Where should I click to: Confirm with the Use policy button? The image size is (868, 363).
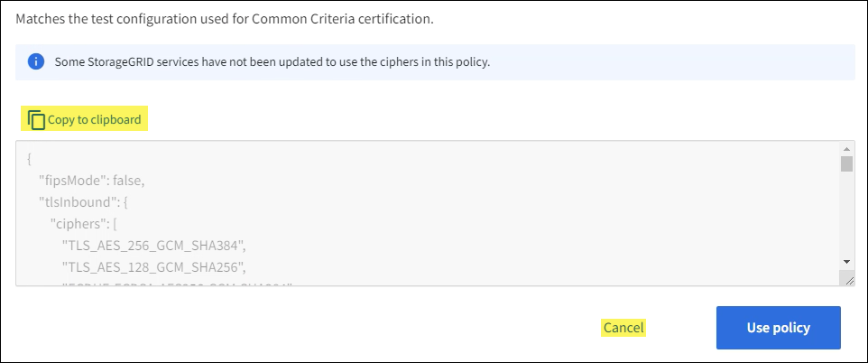778,328
